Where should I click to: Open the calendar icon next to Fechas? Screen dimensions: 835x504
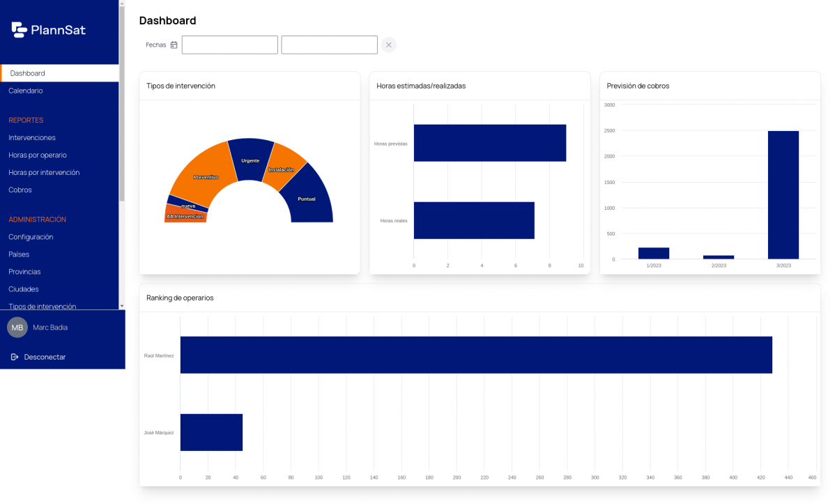[x=174, y=45]
